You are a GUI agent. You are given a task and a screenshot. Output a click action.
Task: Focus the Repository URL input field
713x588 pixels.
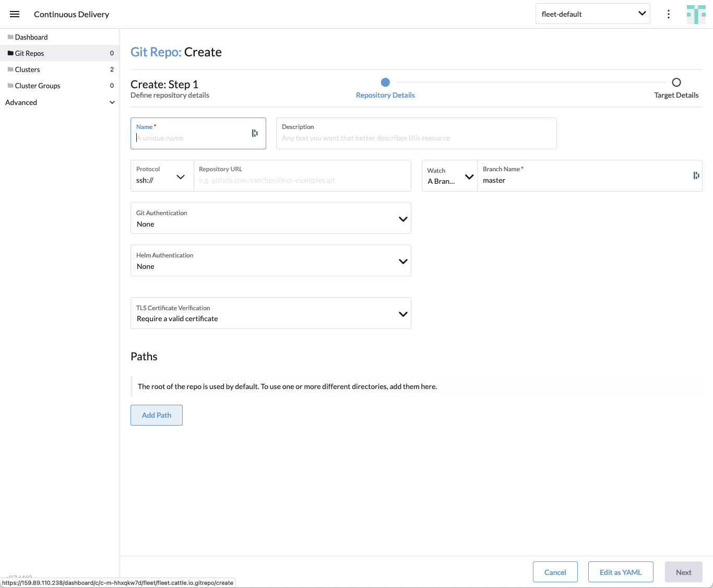303,175
